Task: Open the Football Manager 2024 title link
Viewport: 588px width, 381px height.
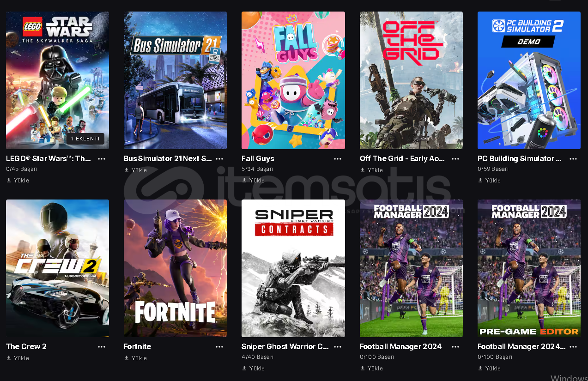Action: [x=400, y=347]
